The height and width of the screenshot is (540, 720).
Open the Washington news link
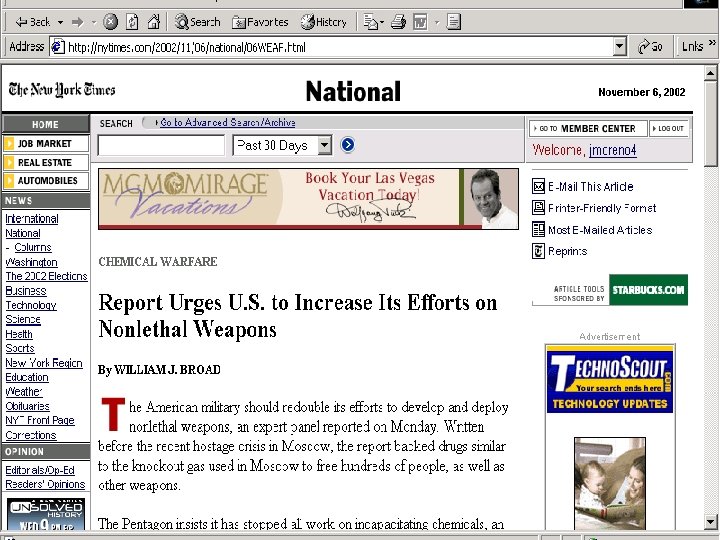[32, 262]
